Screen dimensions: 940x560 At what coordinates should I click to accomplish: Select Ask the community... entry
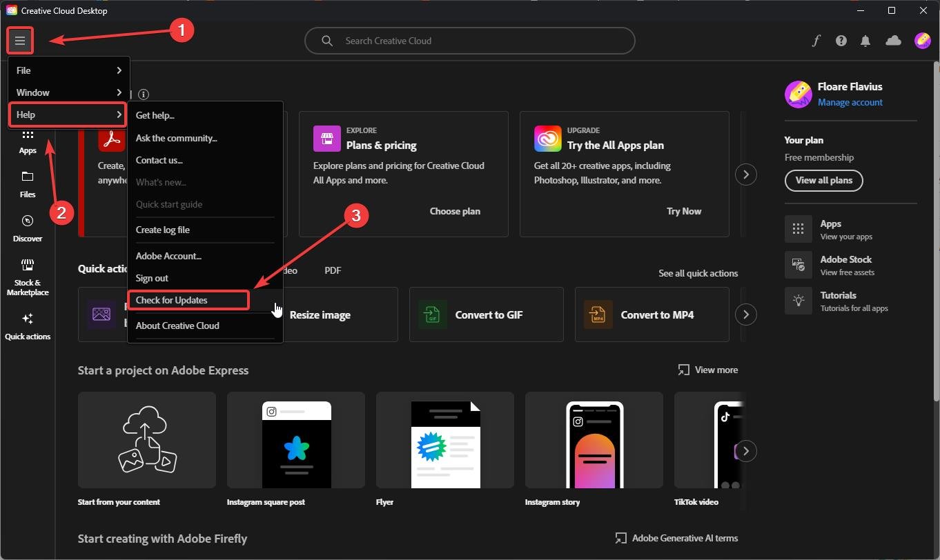pos(205,138)
